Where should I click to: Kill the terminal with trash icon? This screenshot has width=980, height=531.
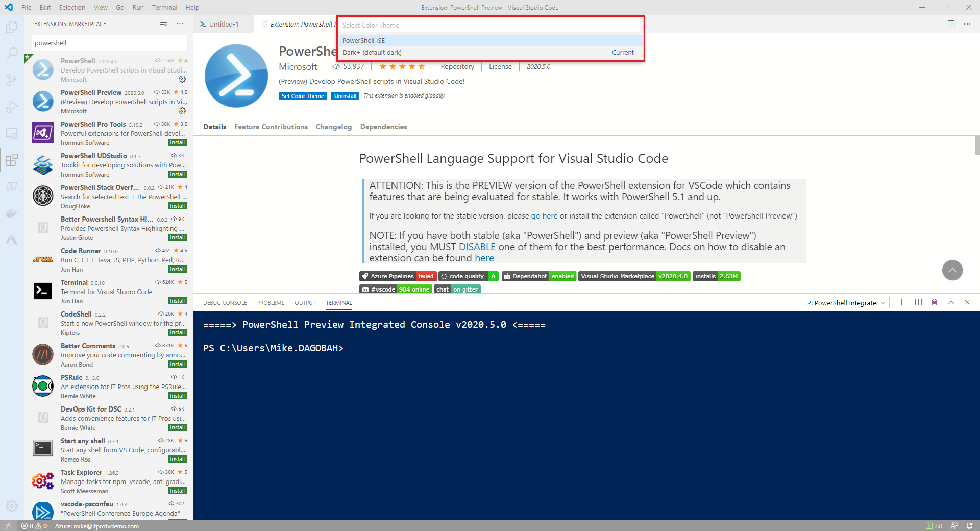pos(935,302)
